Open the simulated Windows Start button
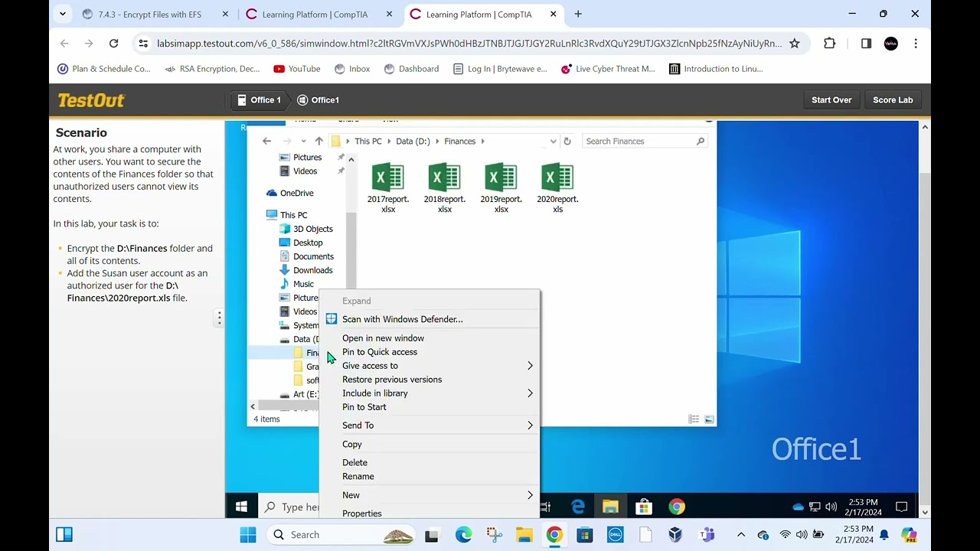 coord(241,507)
